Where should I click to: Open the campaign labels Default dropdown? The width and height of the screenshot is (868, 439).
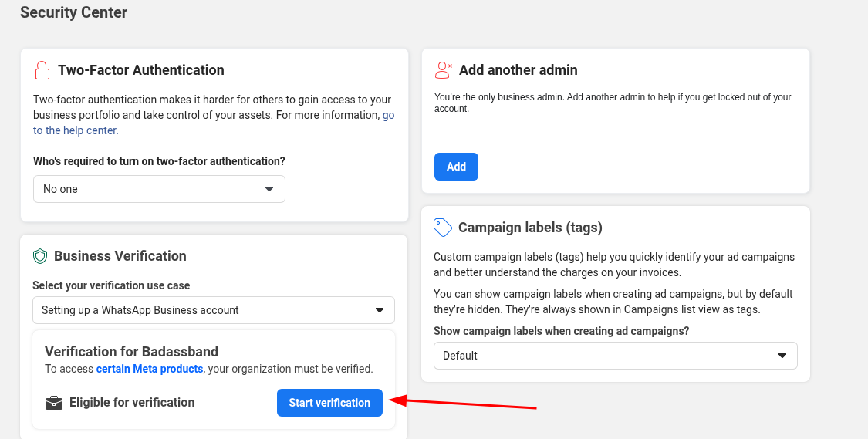click(x=615, y=356)
